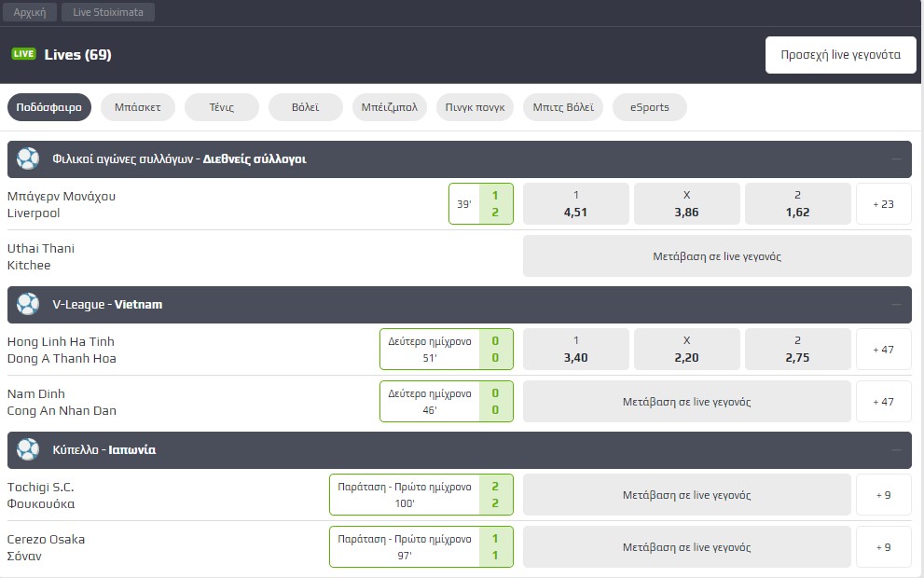Open the Liverpool team name

tap(34, 213)
